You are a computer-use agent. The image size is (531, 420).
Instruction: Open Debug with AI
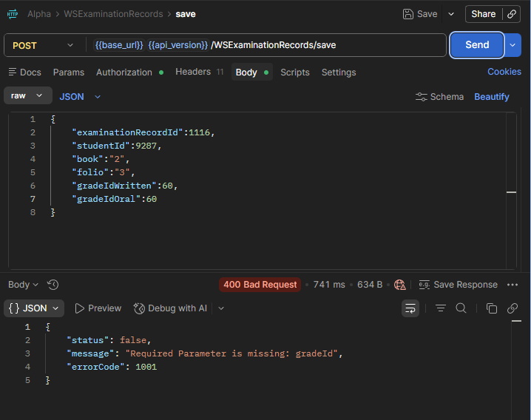pos(170,308)
